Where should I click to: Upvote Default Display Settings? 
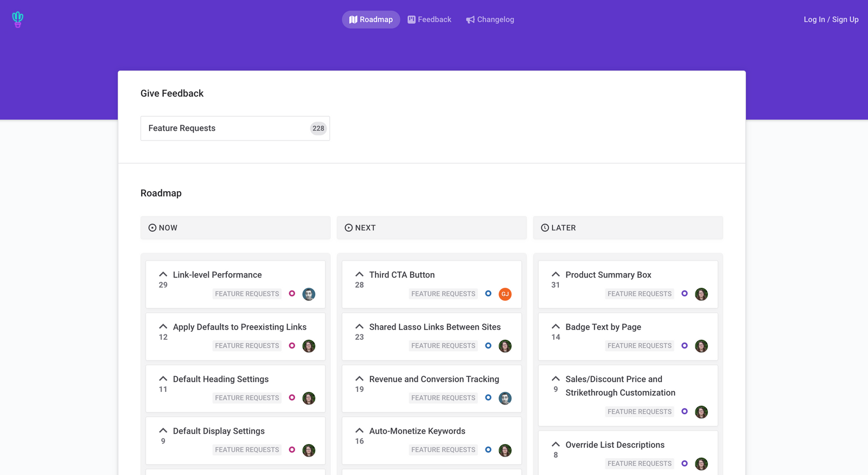coord(163,431)
